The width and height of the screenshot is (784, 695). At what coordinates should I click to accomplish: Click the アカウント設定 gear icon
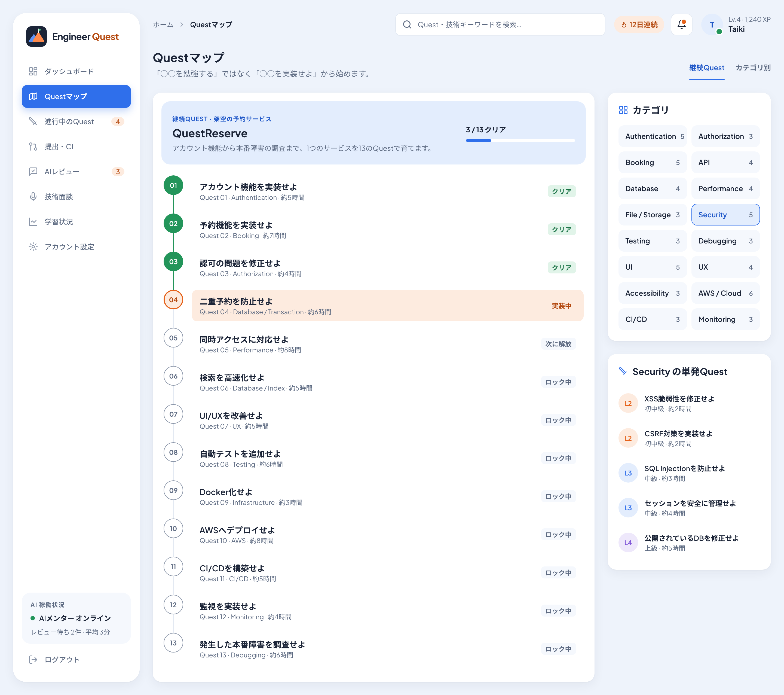coord(33,247)
